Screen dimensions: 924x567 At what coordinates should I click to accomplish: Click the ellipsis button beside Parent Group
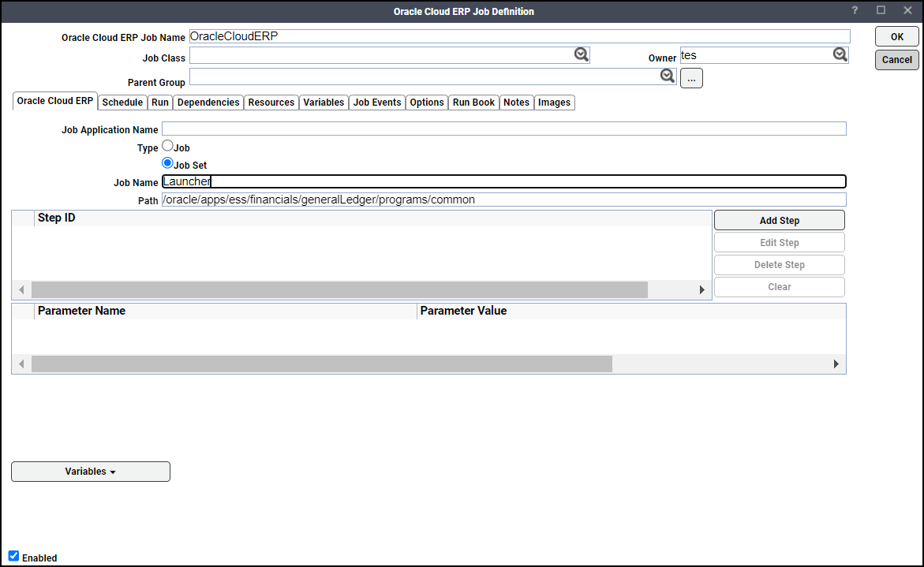(691, 78)
